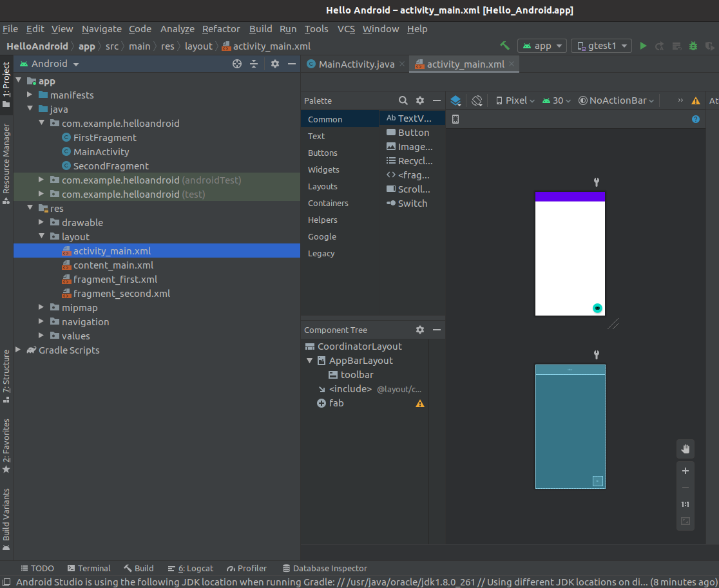Enable the pan hand tool

pyautogui.click(x=685, y=449)
